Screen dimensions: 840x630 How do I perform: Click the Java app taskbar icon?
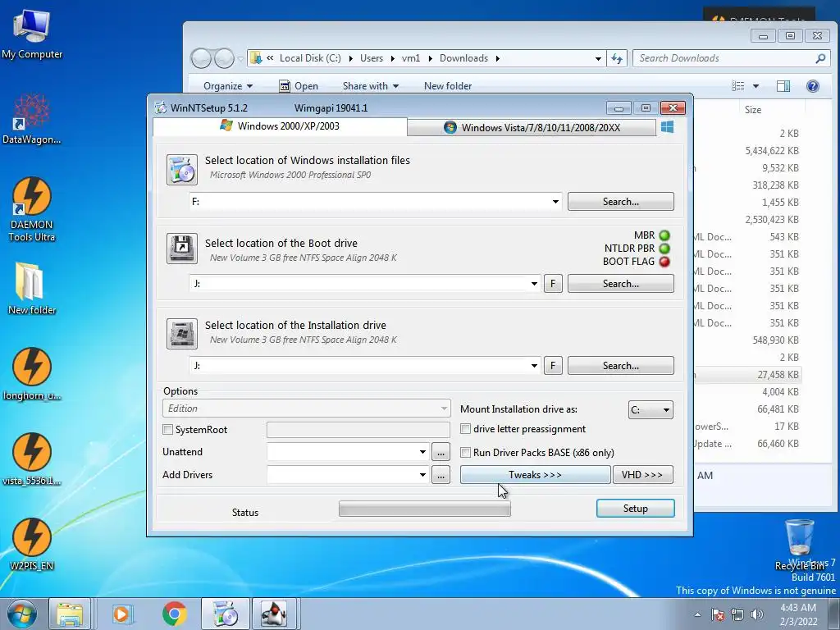pos(274,614)
